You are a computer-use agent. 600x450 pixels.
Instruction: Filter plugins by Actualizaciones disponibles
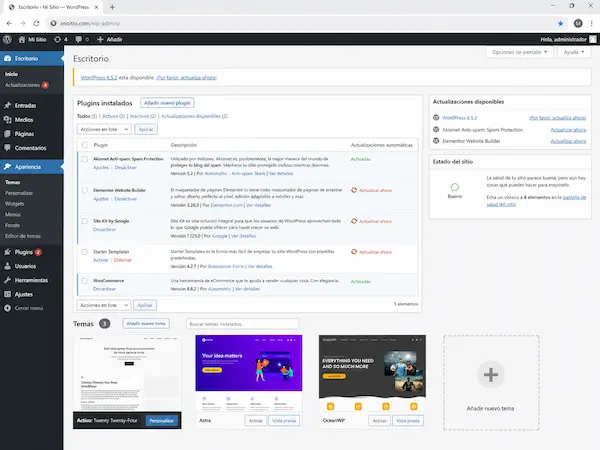194,116
